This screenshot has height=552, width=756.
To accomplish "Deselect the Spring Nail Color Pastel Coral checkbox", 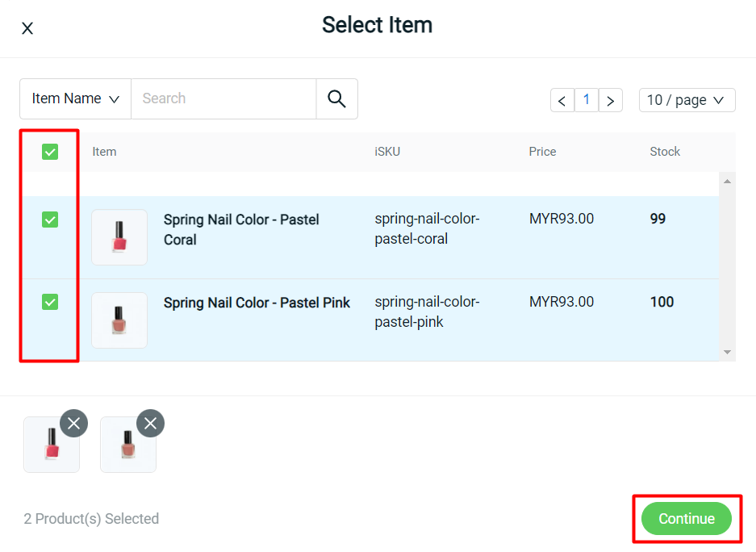I will (48, 218).
